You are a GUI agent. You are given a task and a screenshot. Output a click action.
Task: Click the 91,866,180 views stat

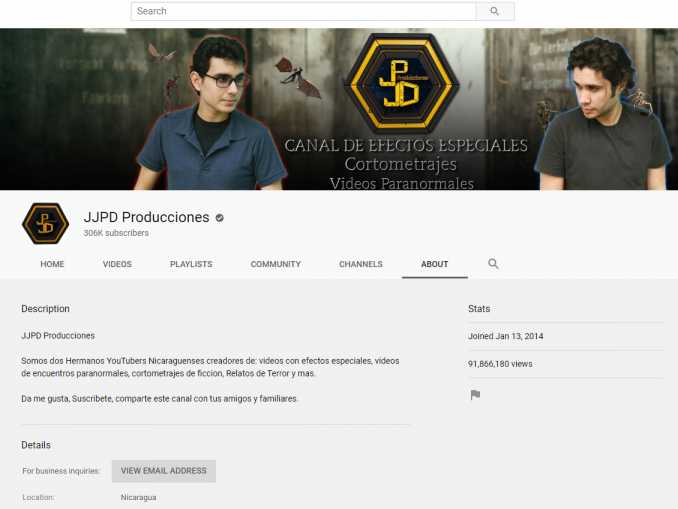click(500, 364)
